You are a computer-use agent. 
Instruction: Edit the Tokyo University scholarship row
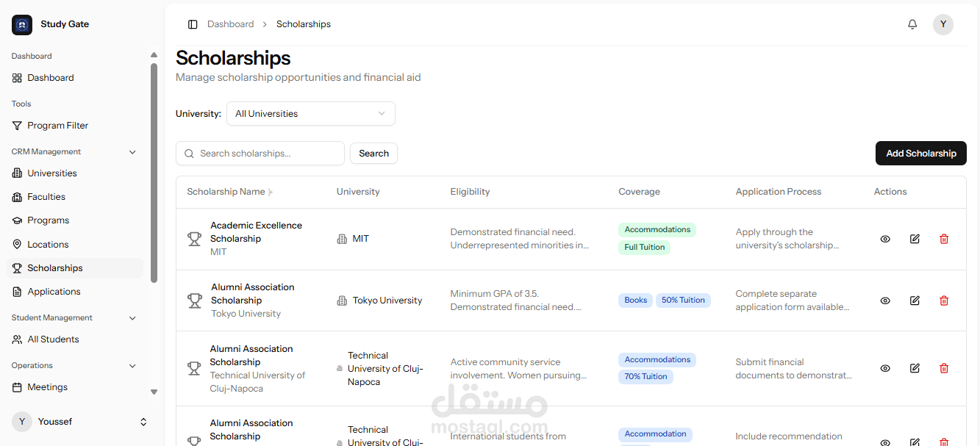915,301
